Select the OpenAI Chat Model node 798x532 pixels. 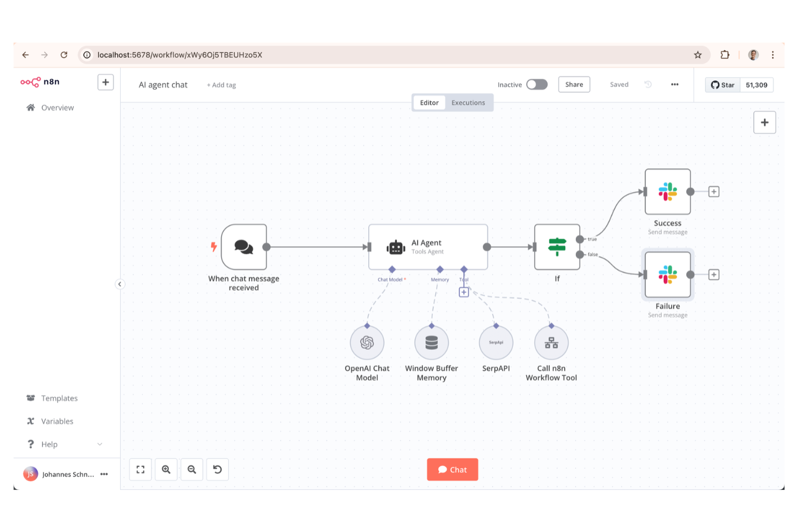[x=367, y=343]
